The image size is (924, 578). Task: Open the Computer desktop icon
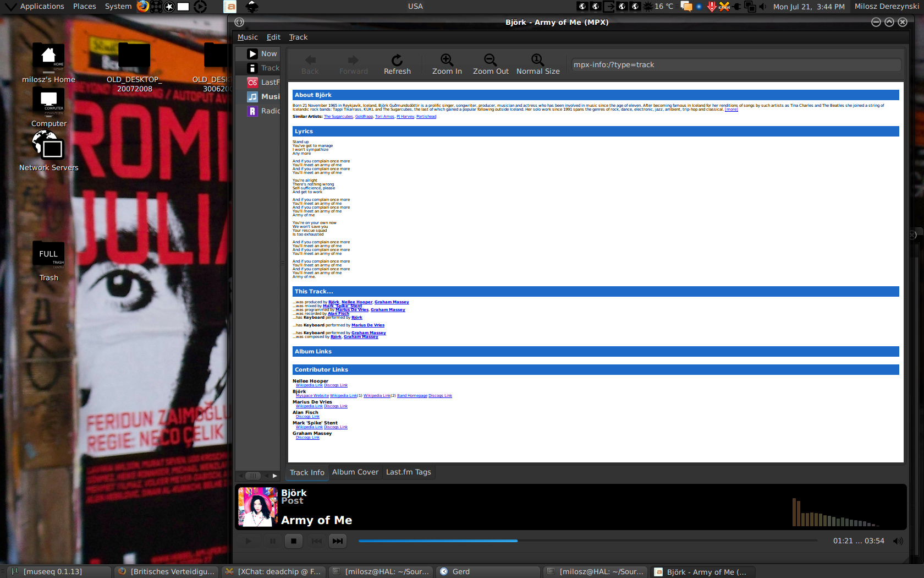48,107
